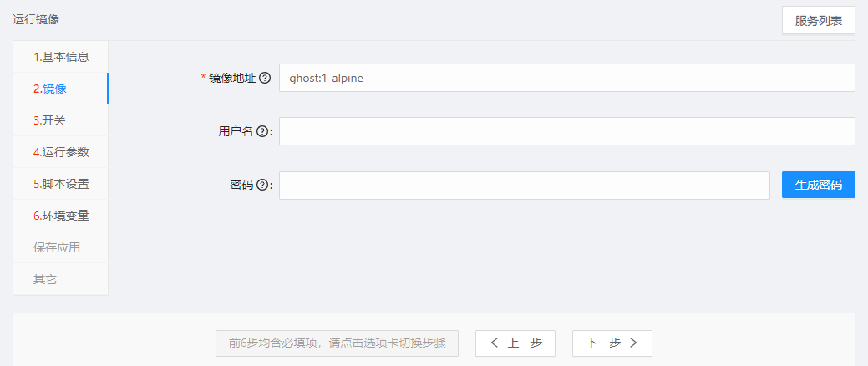Screen dimensions: 868x366
Task: Click help icon next to 用户名
Action: (x=262, y=131)
